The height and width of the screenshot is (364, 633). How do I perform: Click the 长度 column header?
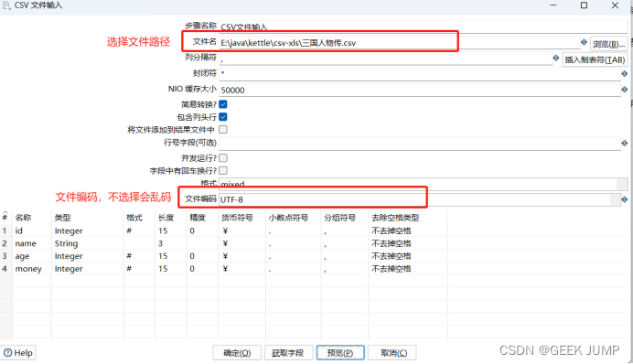170,218
